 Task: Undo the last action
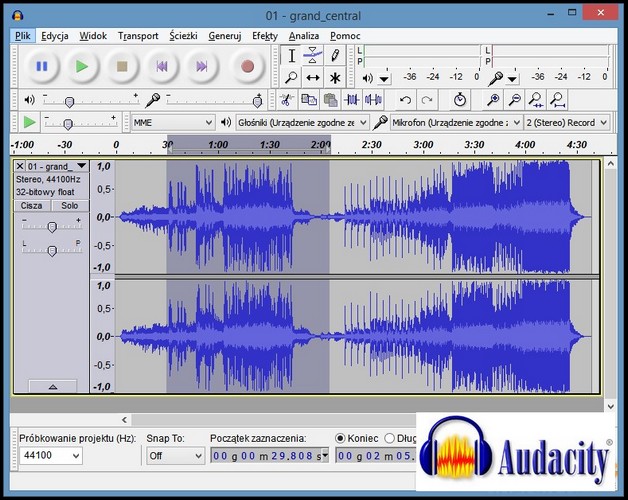(405, 100)
